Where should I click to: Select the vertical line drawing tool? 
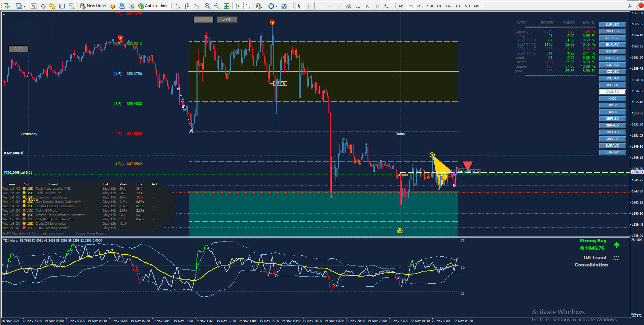[x=320, y=6]
